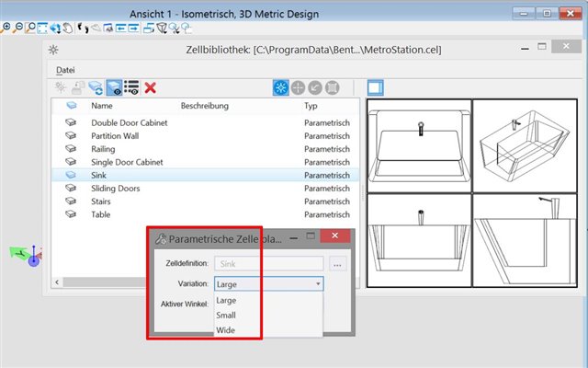588x368 pixels.
Task: Sort by Typ column header
Action: coord(311,106)
